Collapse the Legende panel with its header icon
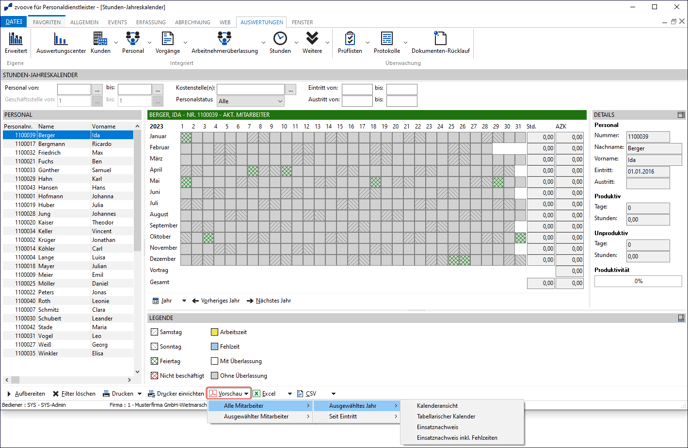 pyautogui.click(x=681, y=318)
